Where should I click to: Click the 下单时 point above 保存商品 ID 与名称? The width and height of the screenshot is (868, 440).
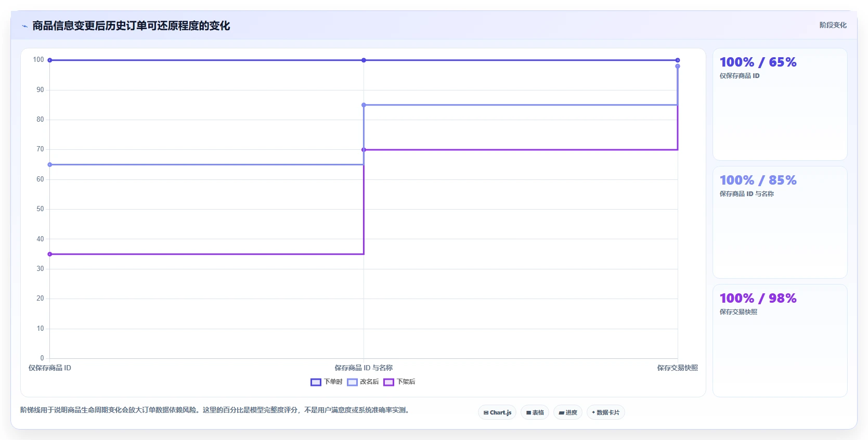coord(364,60)
